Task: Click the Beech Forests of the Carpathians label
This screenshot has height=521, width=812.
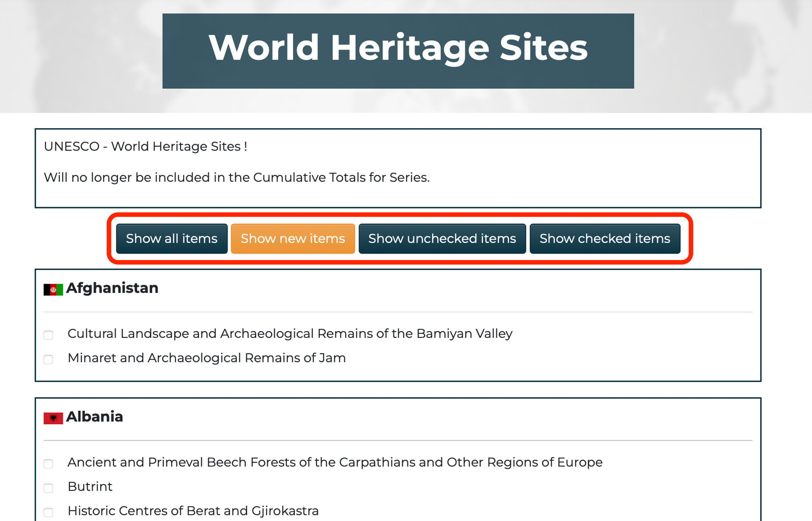Action: click(x=335, y=462)
